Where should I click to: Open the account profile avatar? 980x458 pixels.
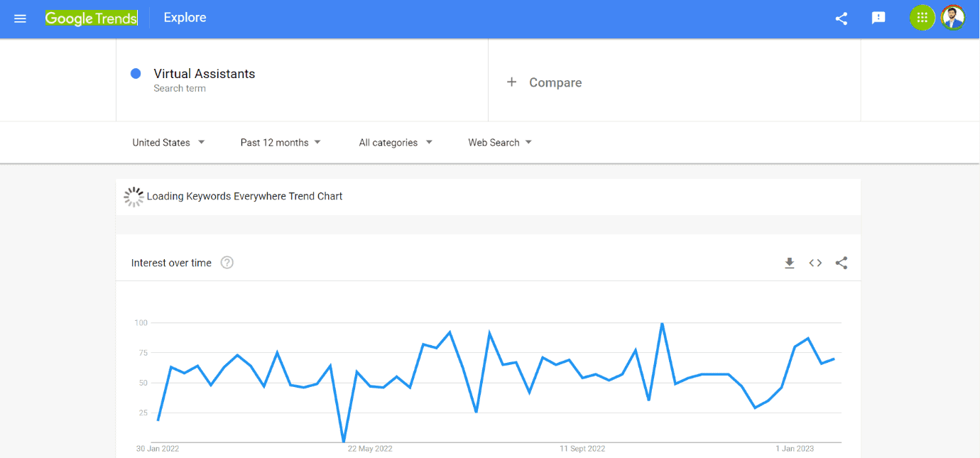point(953,18)
